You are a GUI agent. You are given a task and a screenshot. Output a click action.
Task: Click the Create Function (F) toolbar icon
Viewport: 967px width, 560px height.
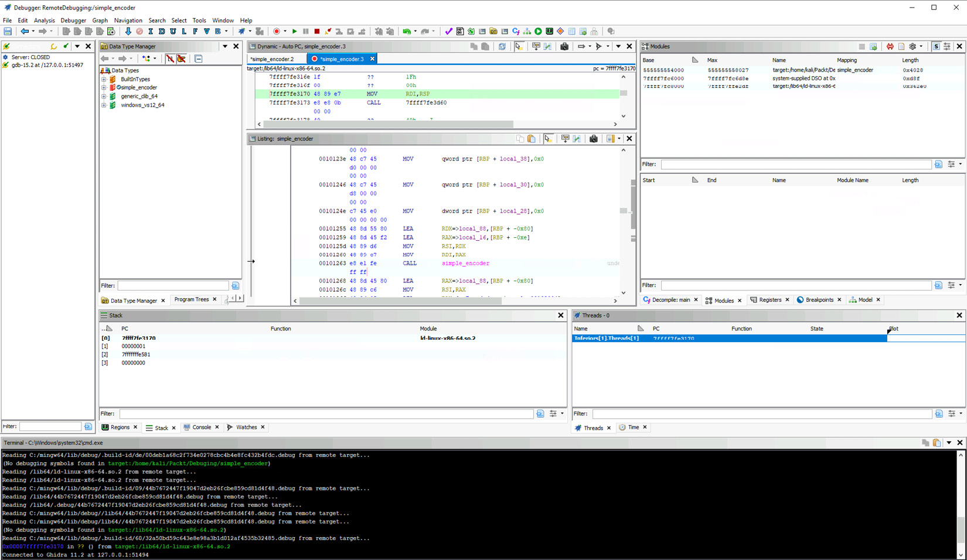click(195, 32)
